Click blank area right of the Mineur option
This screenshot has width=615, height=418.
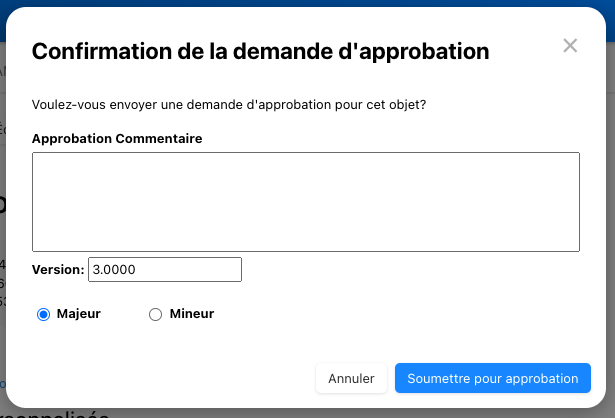[400, 314]
